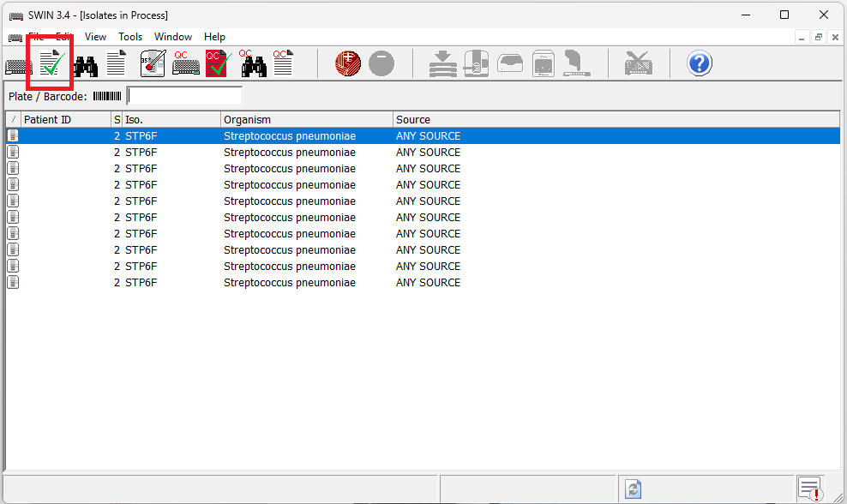The width and height of the screenshot is (847, 504).
Task: Sort by the Organism column header
Action: click(x=307, y=119)
